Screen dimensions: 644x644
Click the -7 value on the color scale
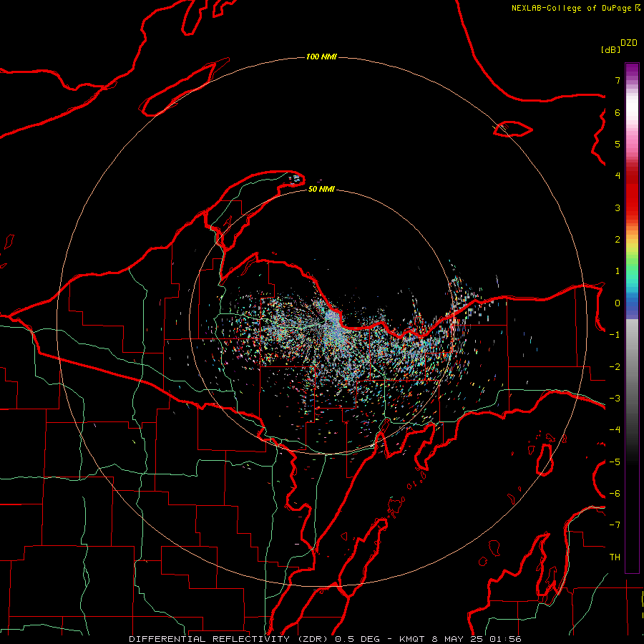615,525
